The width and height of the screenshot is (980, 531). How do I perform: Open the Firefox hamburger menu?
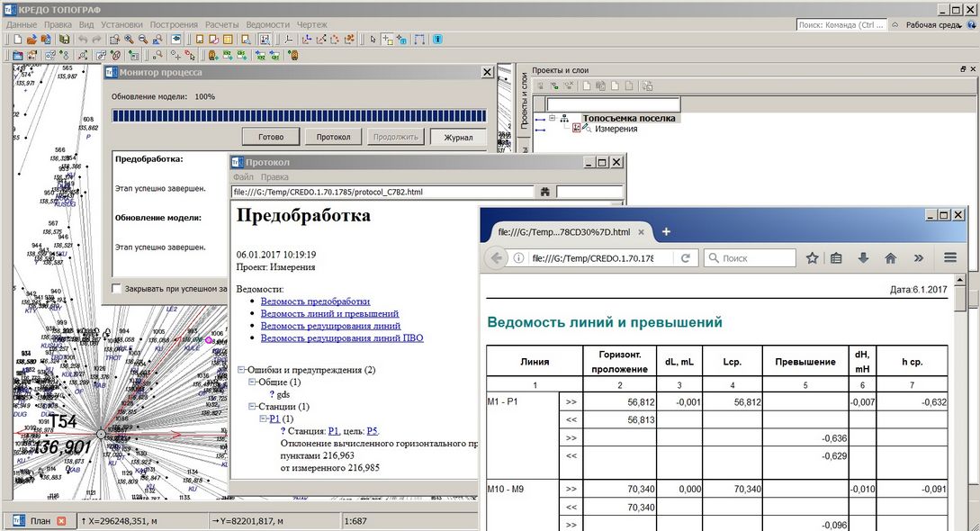950,258
